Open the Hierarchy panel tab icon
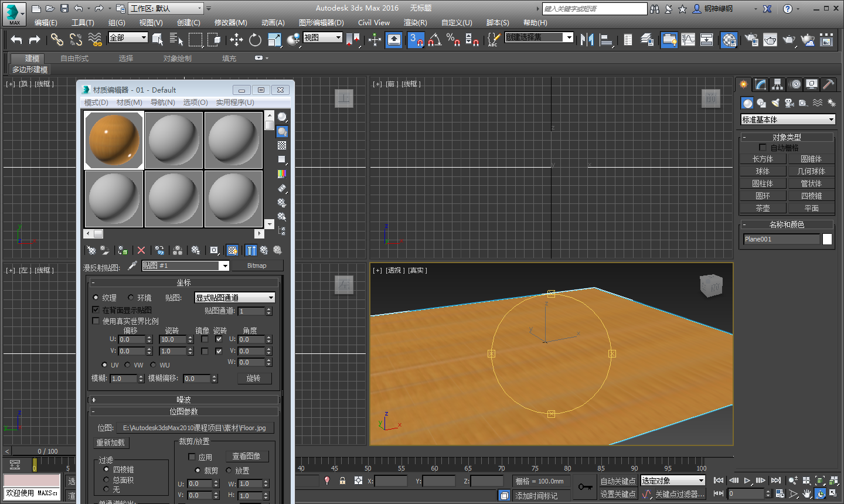 click(x=777, y=84)
